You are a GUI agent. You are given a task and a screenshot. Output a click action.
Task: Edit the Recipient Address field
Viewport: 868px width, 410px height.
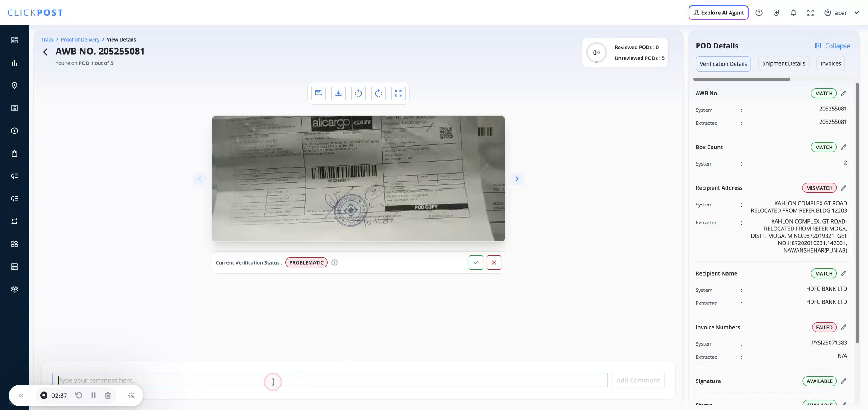844,187
